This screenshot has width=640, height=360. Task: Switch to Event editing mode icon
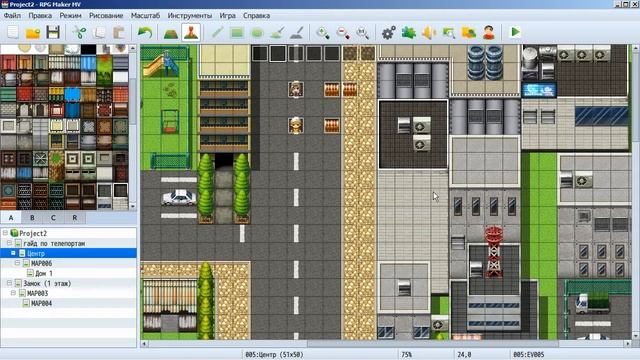pos(191,32)
